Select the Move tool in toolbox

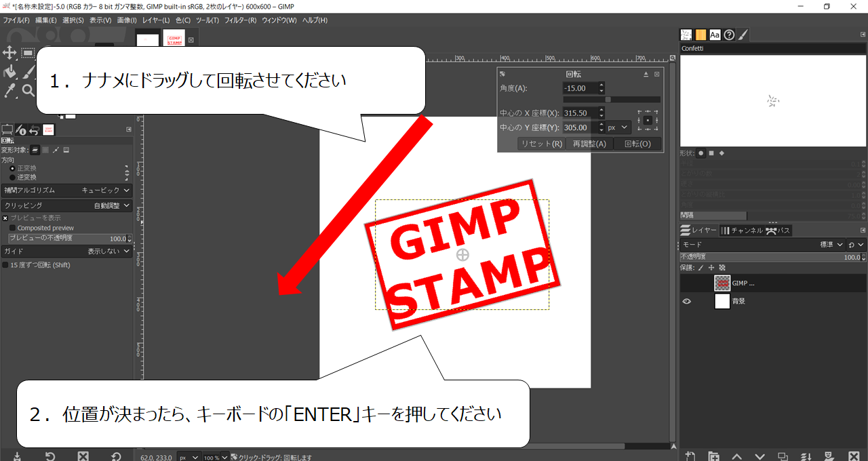pos(9,52)
